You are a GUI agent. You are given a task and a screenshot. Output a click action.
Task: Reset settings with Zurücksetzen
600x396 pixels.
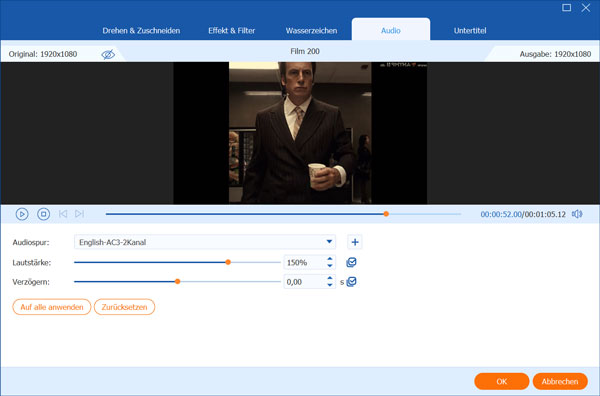124,307
